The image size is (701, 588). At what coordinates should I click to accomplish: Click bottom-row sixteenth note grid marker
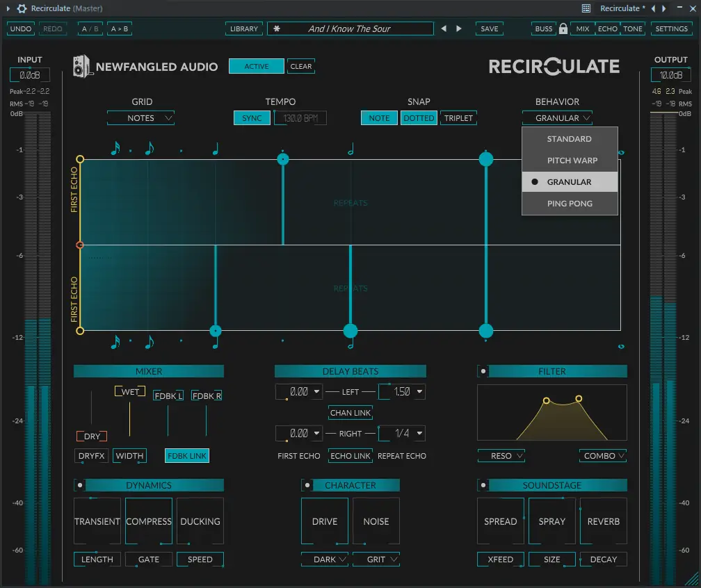115,342
